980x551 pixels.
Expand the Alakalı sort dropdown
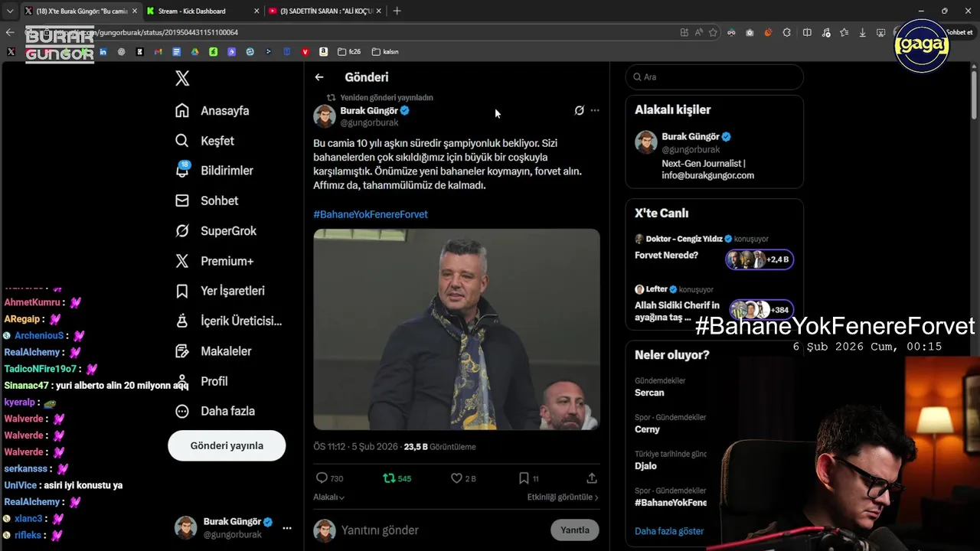click(x=329, y=497)
